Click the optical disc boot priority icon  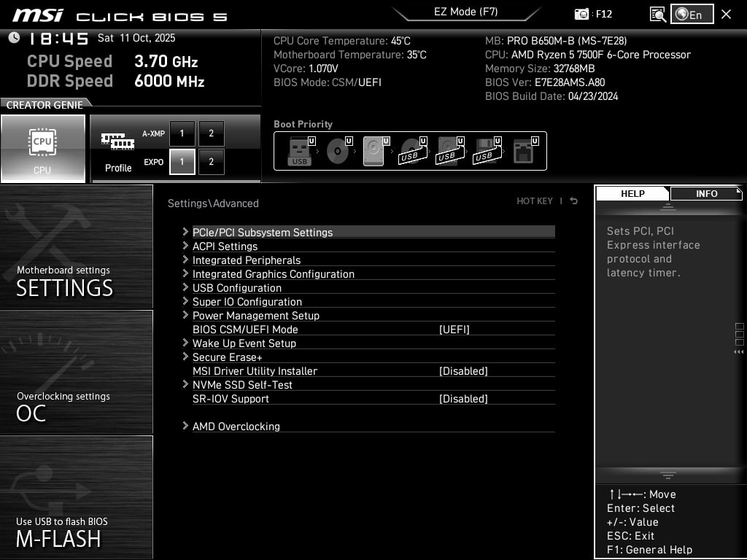337,152
